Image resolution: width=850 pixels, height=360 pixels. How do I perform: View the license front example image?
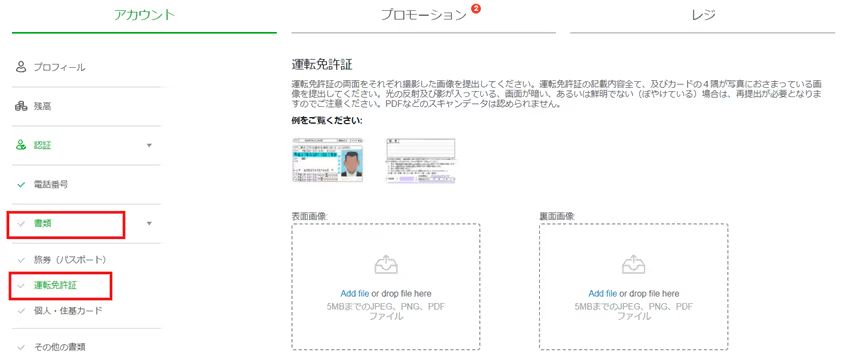coord(328,160)
